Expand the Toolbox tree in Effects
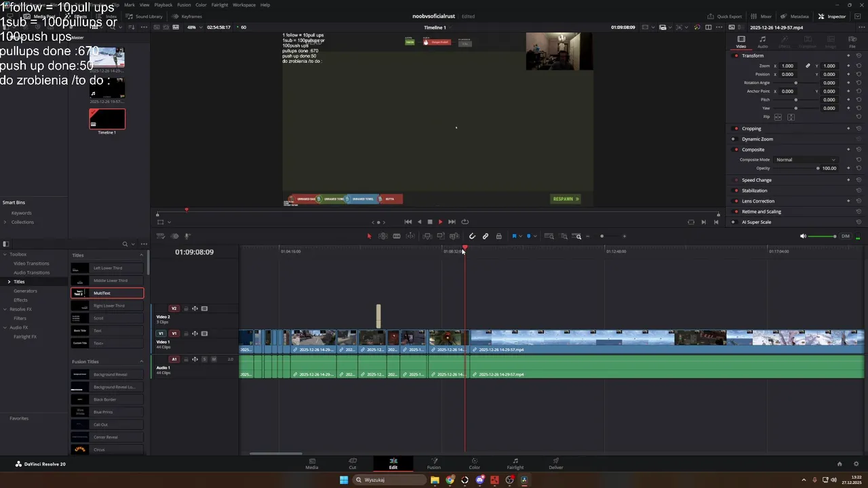The image size is (868, 488). click(x=5, y=254)
